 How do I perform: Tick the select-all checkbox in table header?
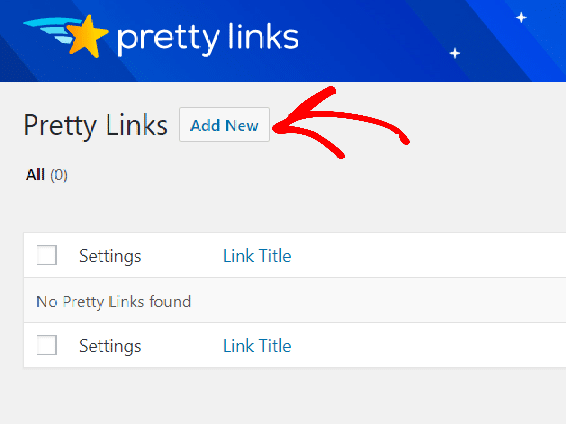click(x=47, y=255)
